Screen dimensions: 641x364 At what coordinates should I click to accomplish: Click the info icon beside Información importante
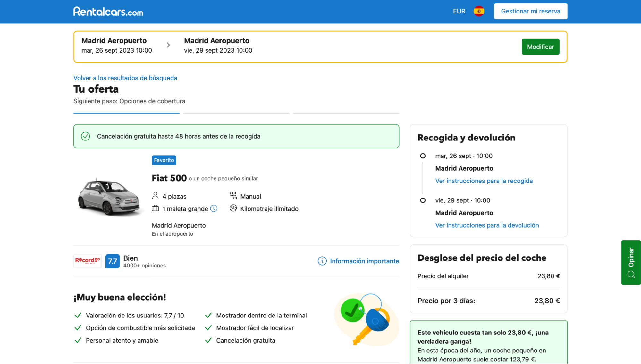point(322,261)
